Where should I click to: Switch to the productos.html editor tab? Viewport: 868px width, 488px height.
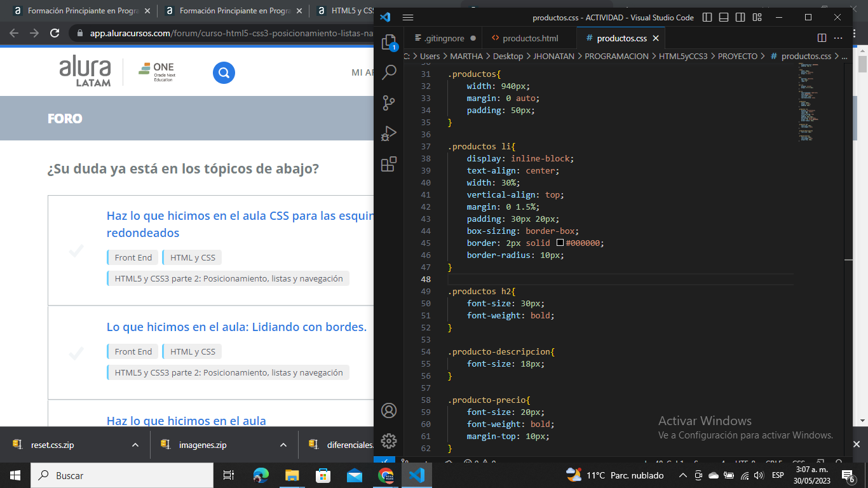[529, 38]
